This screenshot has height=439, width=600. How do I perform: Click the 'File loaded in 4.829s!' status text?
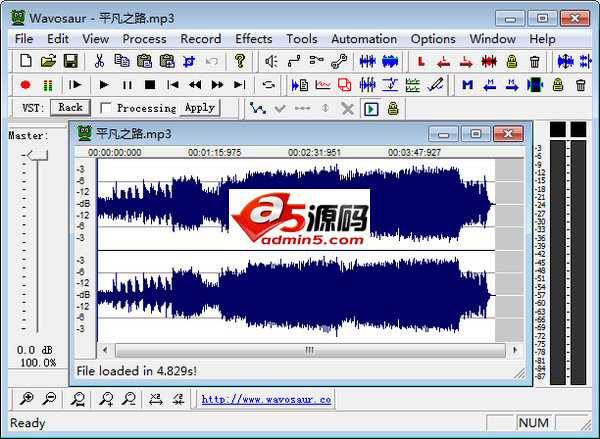coord(136,371)
